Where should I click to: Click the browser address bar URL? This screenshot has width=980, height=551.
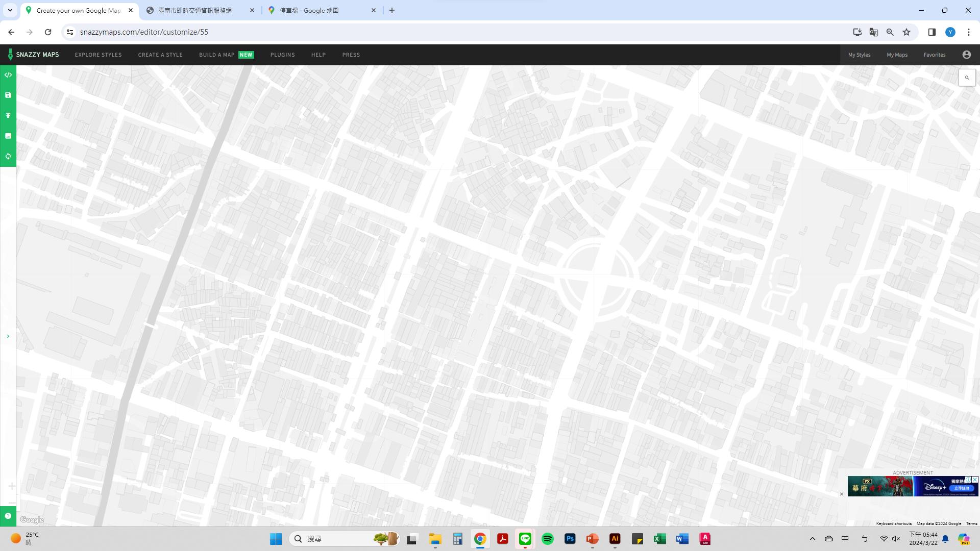144,32
